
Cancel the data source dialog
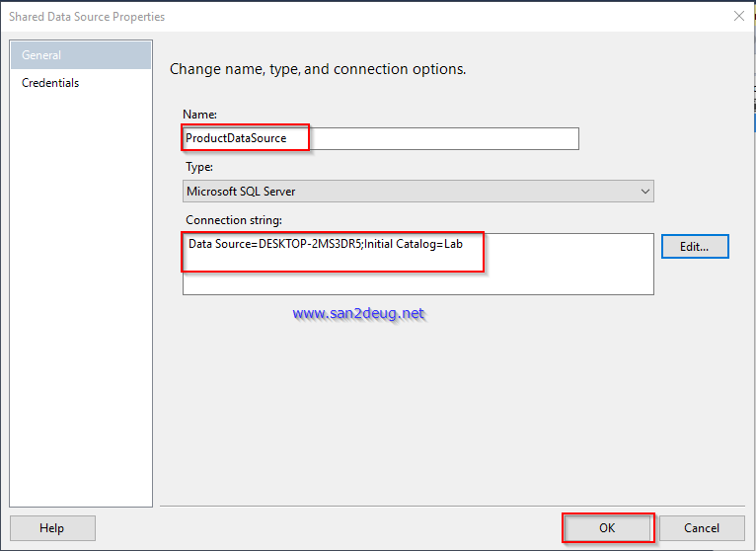tap(702, 528)
